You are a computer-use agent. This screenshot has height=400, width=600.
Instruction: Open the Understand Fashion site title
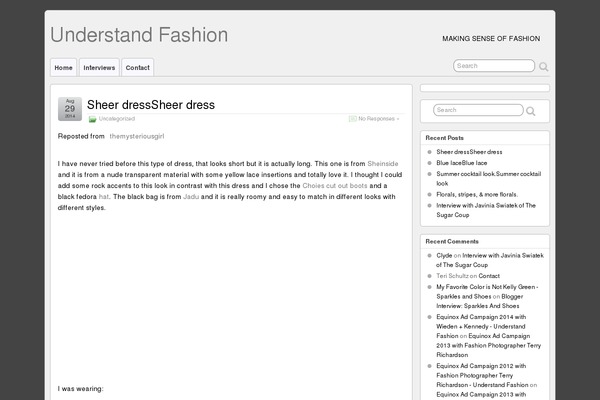139,35
